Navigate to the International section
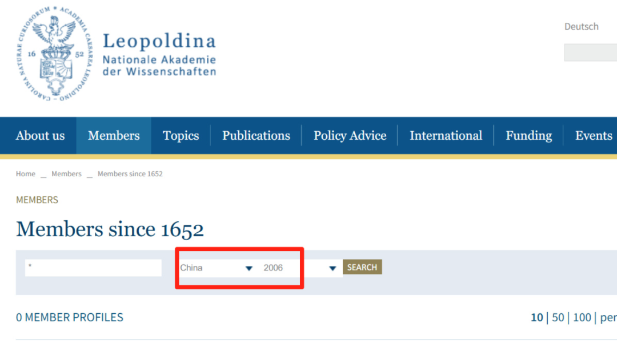The width and height of the screenshot is (617, 364). (x=446, y=136)
